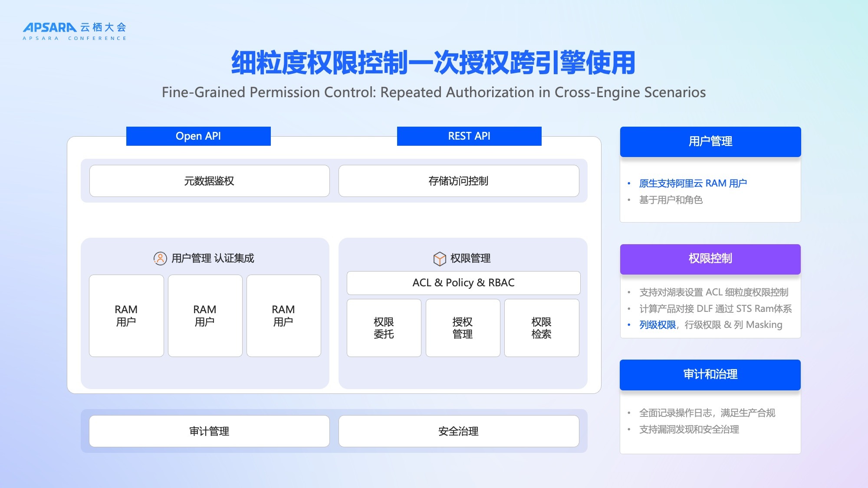Open the 列级权限 highlighted link

point(657,325)
